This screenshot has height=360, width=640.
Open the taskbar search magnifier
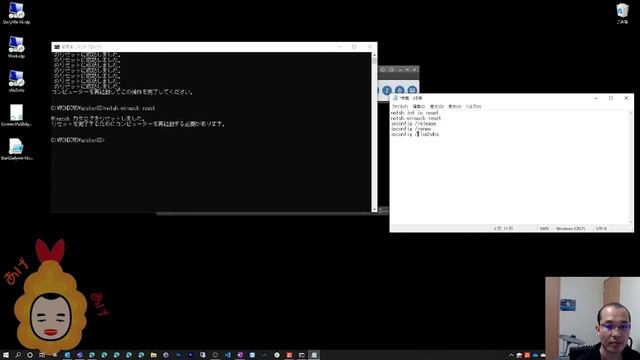click(x=18, y=355)
